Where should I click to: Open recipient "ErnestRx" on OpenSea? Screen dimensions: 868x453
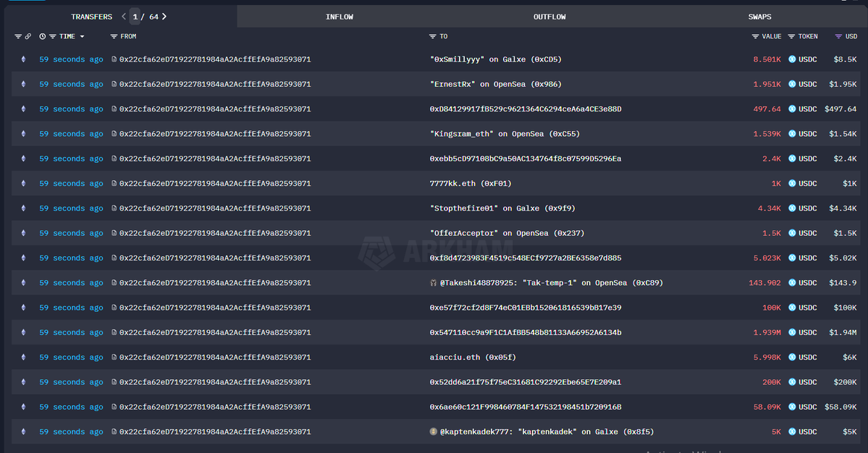coord(495,84)
